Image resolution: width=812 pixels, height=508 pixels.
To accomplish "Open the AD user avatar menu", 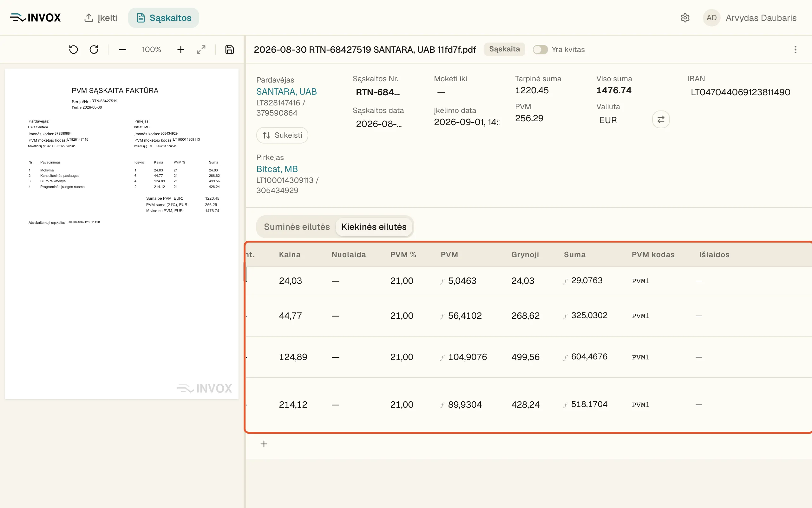I will (711, 18).
